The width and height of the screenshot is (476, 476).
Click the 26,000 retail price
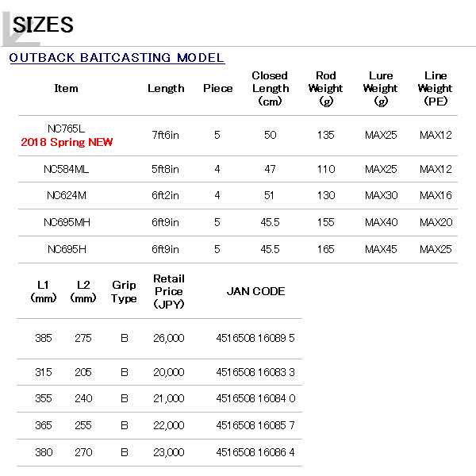[x=169, y=338]
